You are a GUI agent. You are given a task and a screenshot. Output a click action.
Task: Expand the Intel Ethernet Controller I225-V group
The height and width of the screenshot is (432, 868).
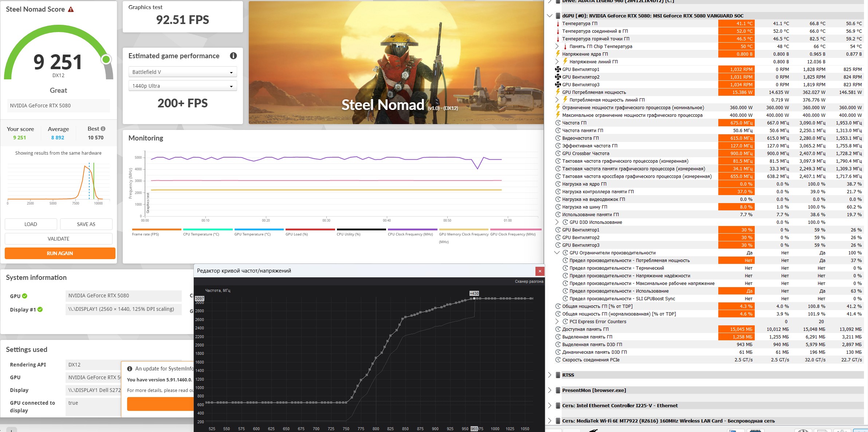click(x=550, y=406)
